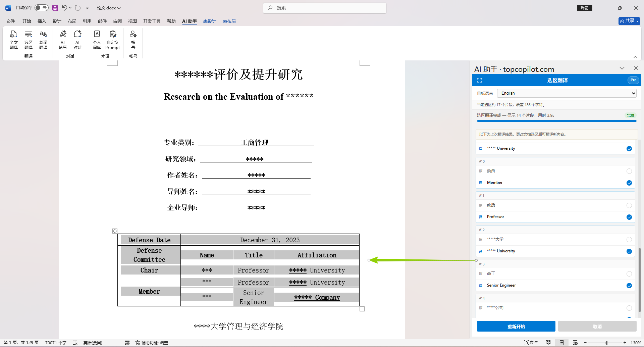This screenshot has height=347, width=644.
Task: Switch to the Review (审阅) tab
Action: point(117,21)
